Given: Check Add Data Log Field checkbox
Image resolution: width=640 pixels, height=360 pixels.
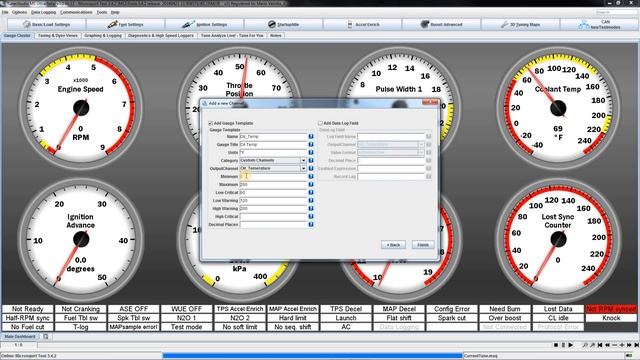Looking at the screenshot, I should coord(320,123).
